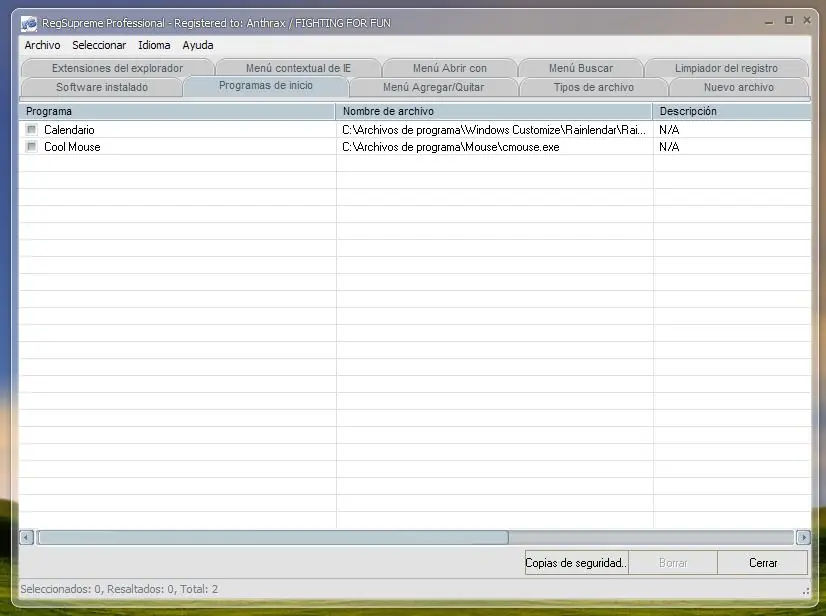Image resolution: width=826 pixels, height=616 pixels.
Task: Open Copias de seguridad backups
Action: coord(576,563)
